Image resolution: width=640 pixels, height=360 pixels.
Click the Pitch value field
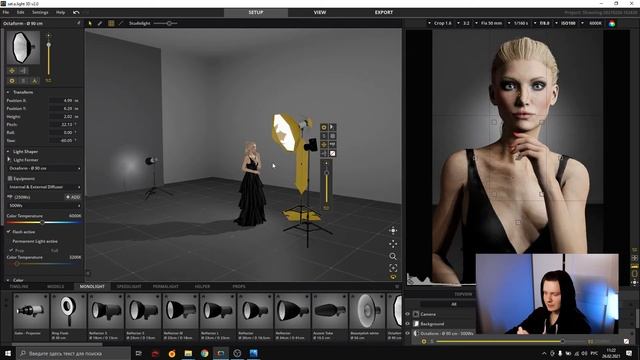pos(62,124)
